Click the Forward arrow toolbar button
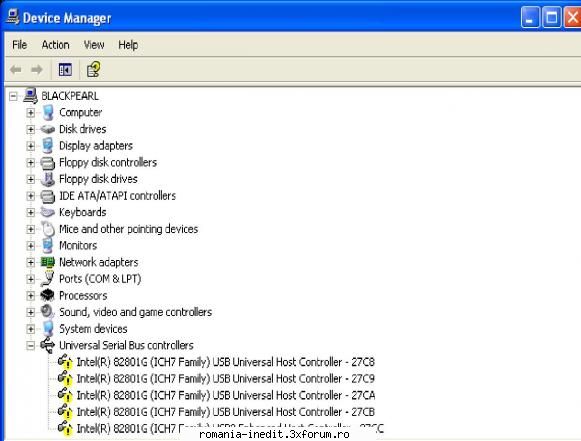 (x=37, y=70)
